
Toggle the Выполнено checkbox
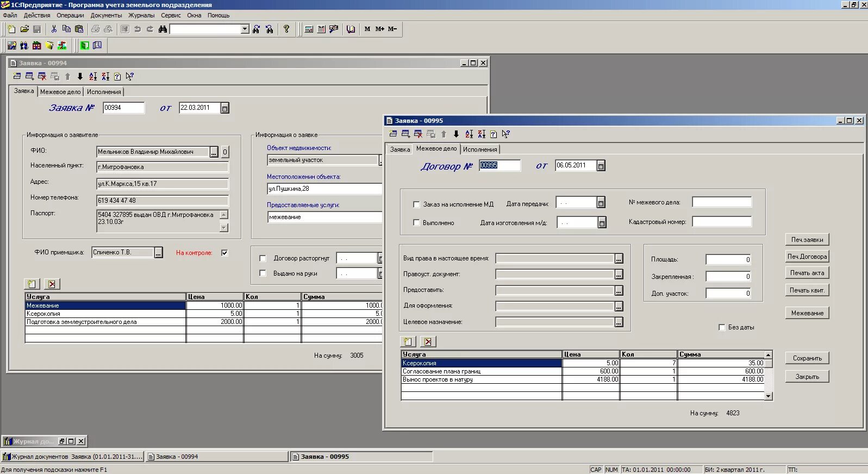(x=416, y=223)
